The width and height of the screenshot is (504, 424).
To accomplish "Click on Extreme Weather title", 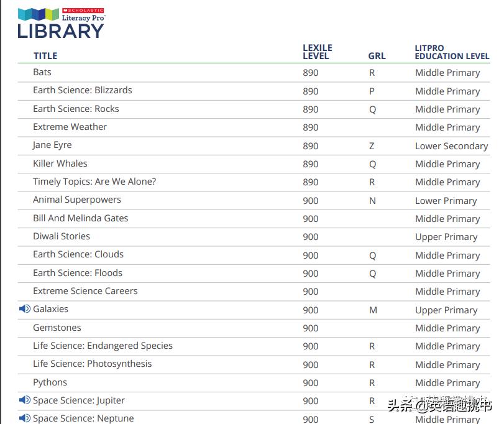I will click(70, 127).
